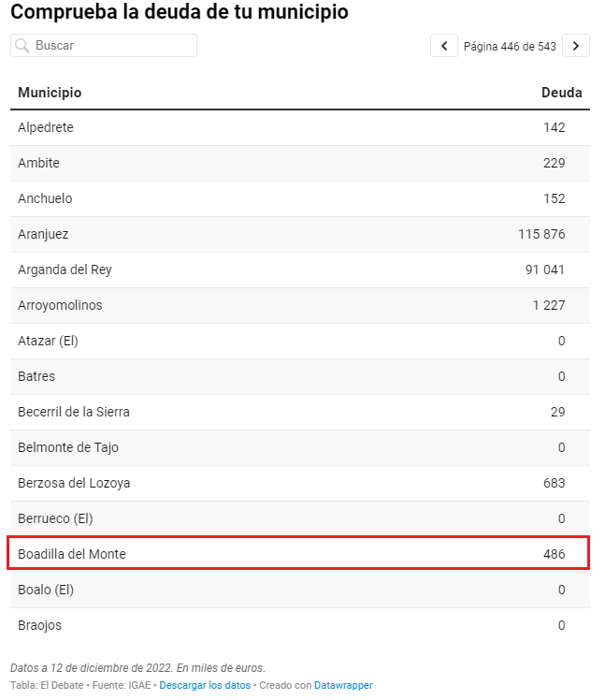Focus the Buscar search field
The image size is (605, 700).
[104, 46]
